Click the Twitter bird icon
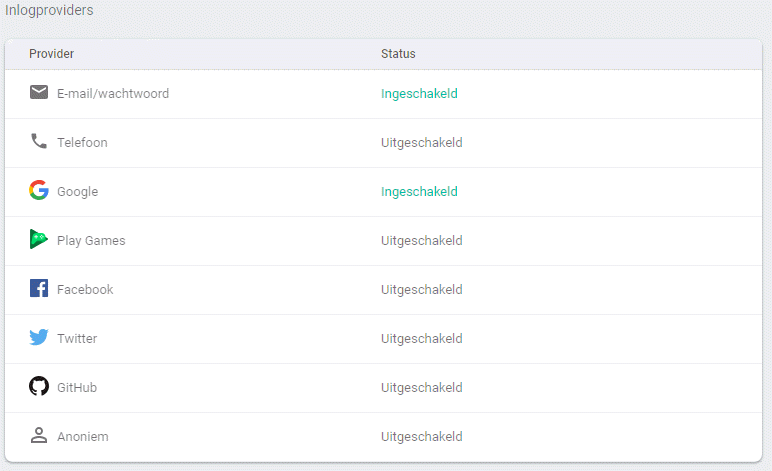The height and width of the screenshot is (471, 772). 39,338
